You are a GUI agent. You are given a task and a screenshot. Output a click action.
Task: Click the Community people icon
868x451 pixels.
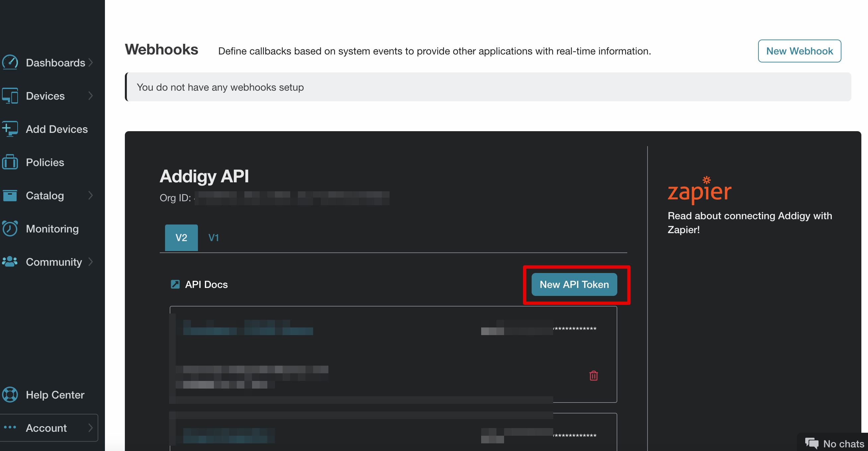point(10,262)
